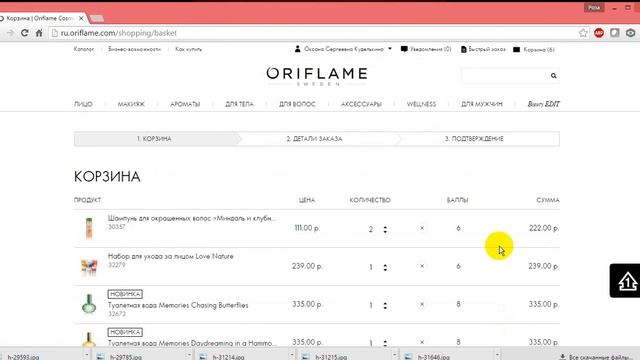Adjust quantity stepper for Chasing Butterflies
Viewport: 640px width, 360px height.
[385, 305]
